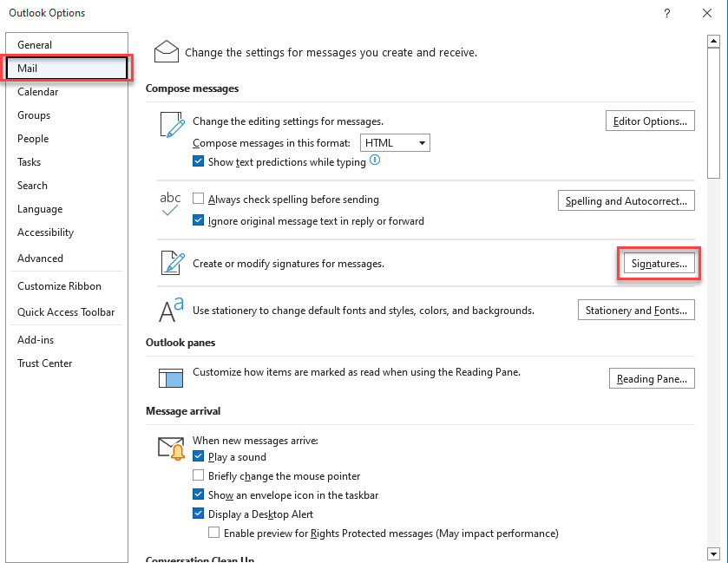The width and height of the screenshot is (728, 563).
Task: Click the Reading Pane layout icon
Action: pos(171,378)
